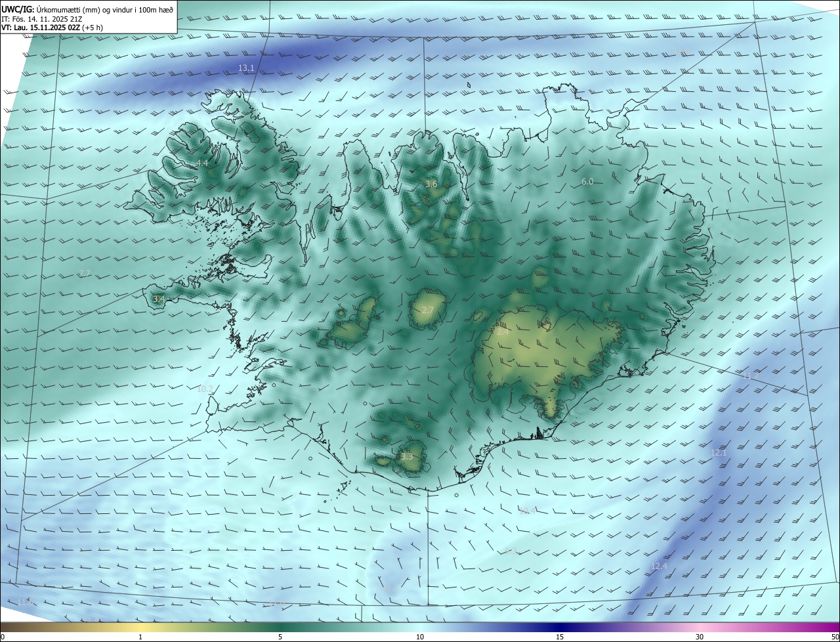This screenshot has width=840, height=642.
Task: Click the 50 tick label on the scale
Action: (x=835, y=637)
